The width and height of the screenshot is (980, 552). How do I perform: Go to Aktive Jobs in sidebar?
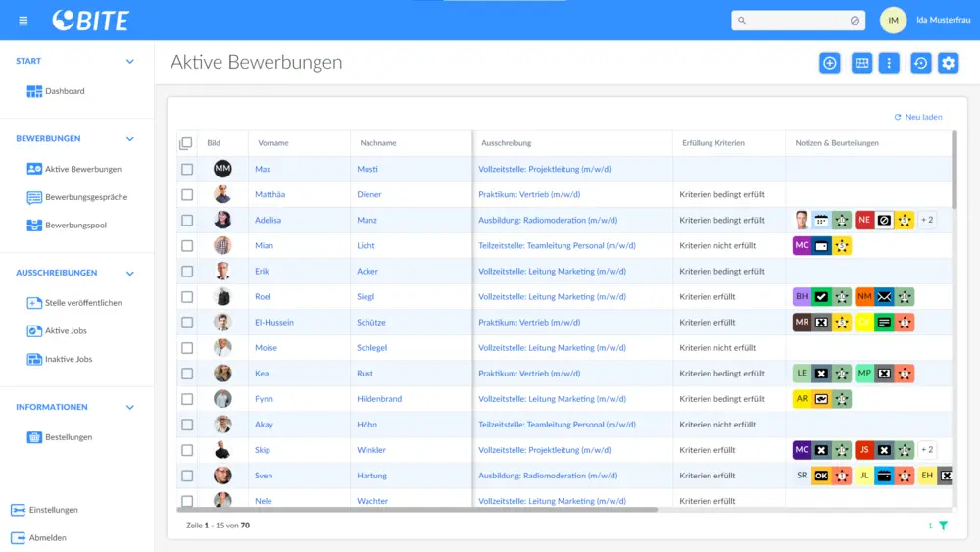pos(66,331)
